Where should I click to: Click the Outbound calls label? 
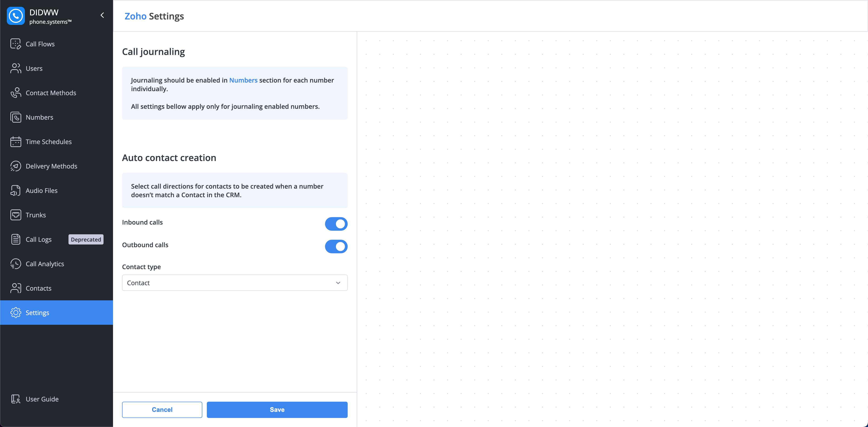[145, 245]
